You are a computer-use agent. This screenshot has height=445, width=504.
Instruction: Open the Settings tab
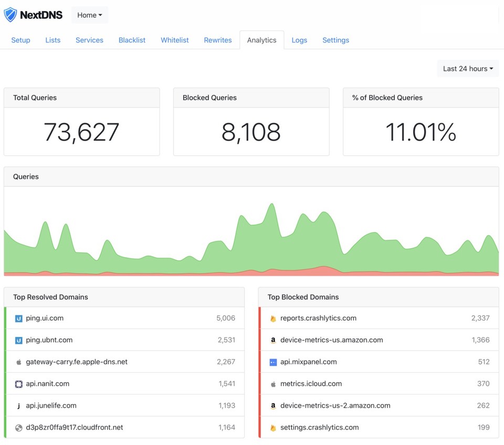(335, 40)
